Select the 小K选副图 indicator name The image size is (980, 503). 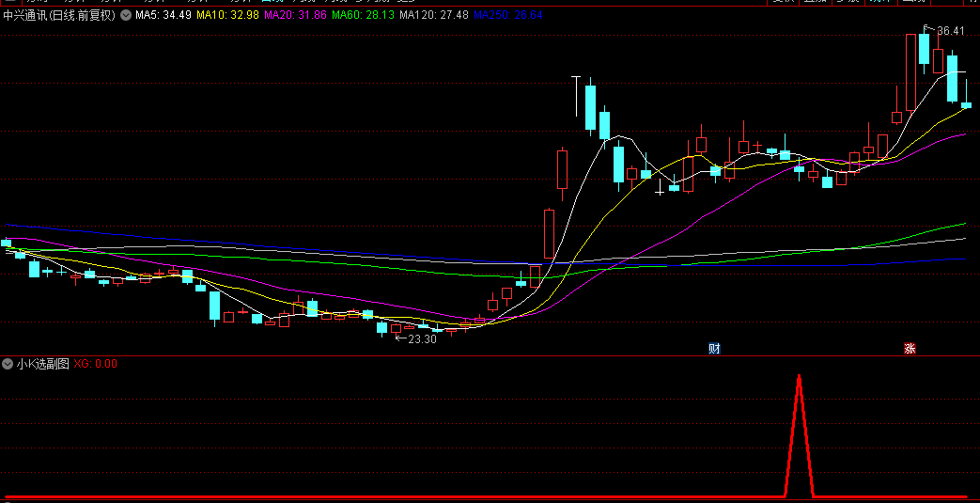coord(43,364)
